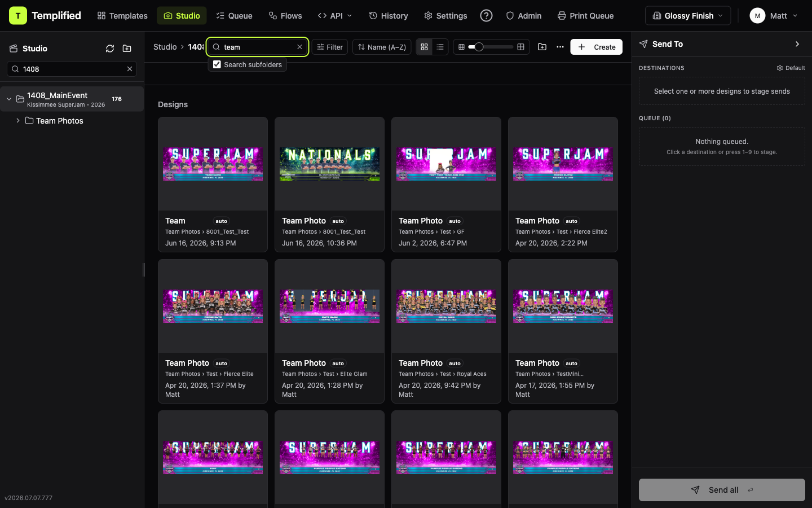Click the Templified logo icon
Screen dimensions: 812x508
[18, 16]
